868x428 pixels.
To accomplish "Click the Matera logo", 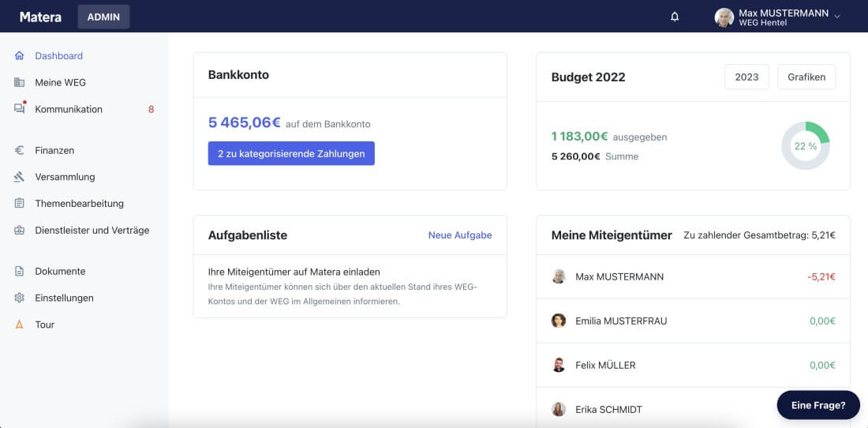I will (x=40, y=17).
